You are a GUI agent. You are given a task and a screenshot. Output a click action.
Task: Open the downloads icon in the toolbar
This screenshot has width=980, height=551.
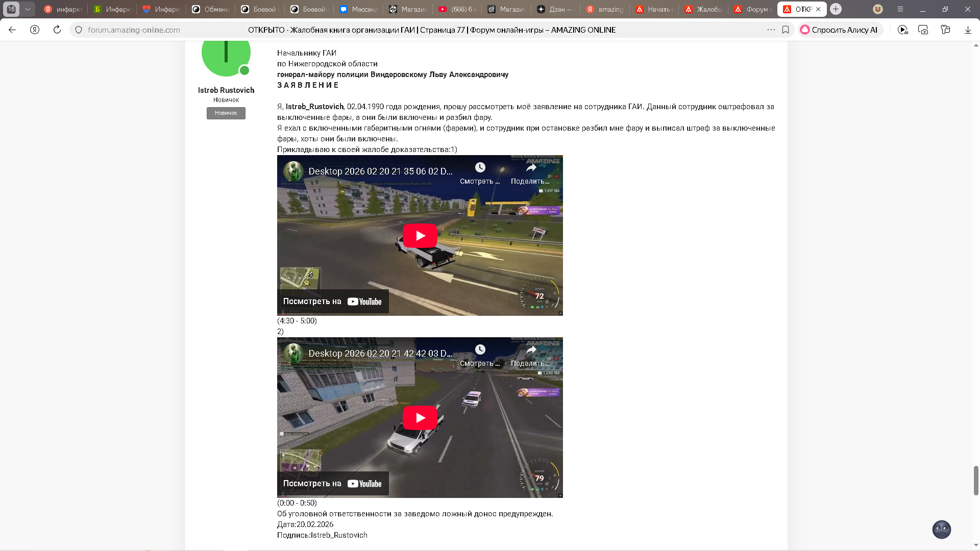(x=968, y=30)
